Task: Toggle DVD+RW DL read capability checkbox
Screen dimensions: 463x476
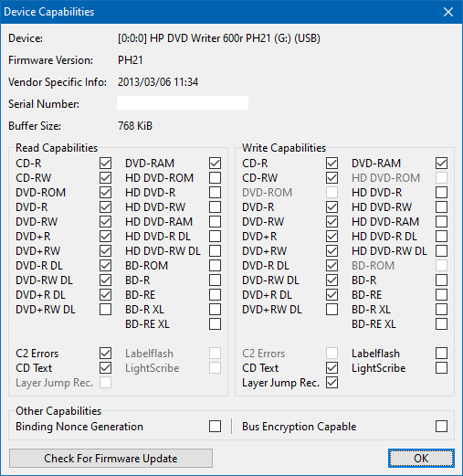Action: point(105,309)
